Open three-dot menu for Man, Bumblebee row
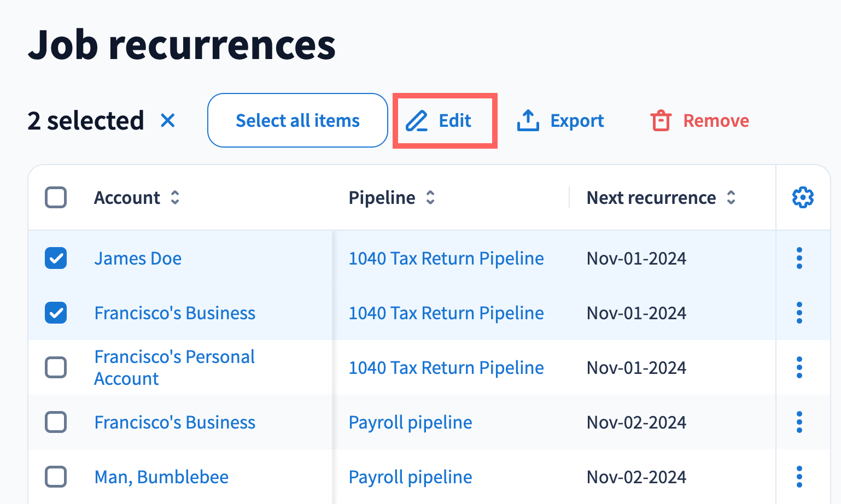Image resolution: width=841 pixels, height=504 pixels. tap(799, 477)
